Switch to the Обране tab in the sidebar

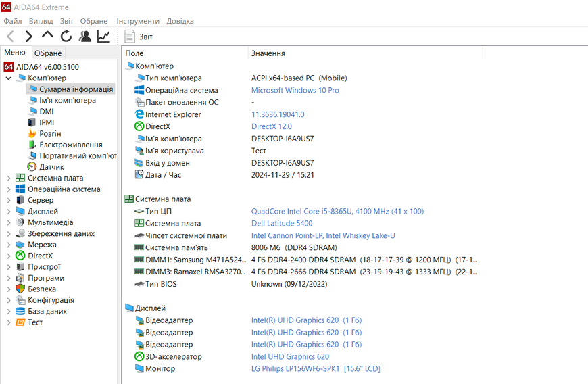tap(48, 53)
